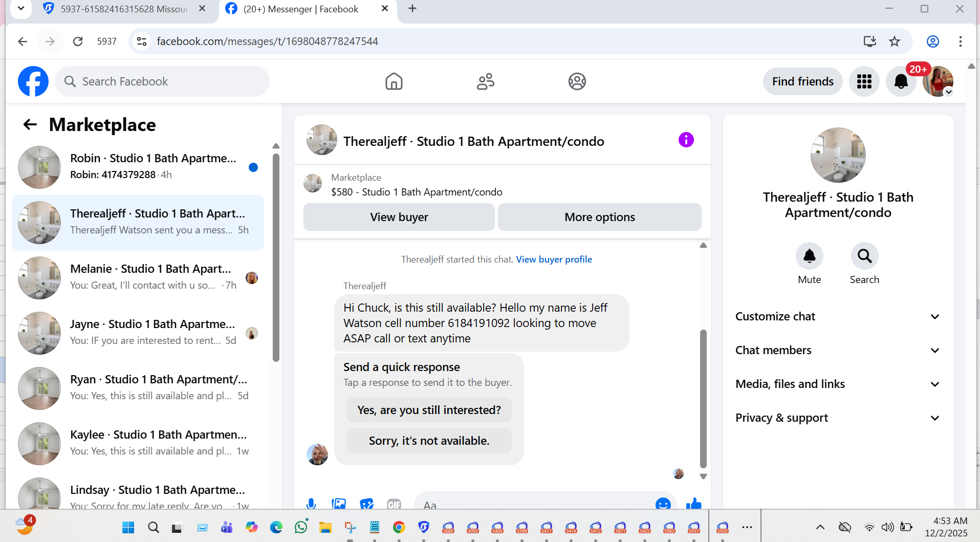Open the Windows Start button
Screen dimensions: 980x542
click(128, 527)
